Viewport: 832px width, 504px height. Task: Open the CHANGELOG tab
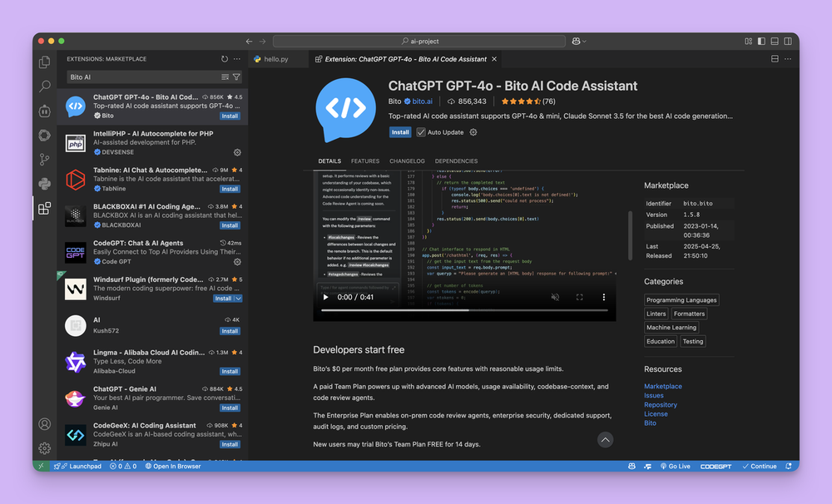(x=407, y=161)
